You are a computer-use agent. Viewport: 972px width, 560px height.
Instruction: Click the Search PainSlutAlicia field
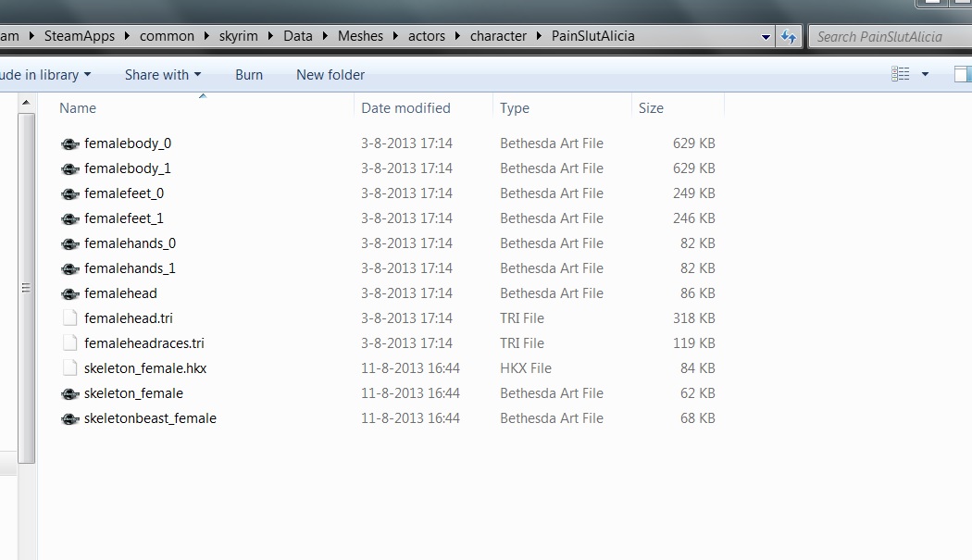(x=891, y=37)
